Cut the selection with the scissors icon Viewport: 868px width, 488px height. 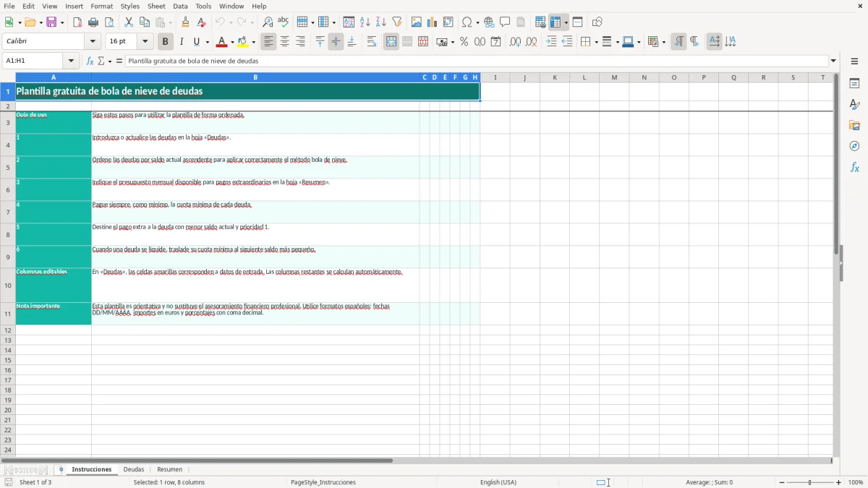point(129,22)
